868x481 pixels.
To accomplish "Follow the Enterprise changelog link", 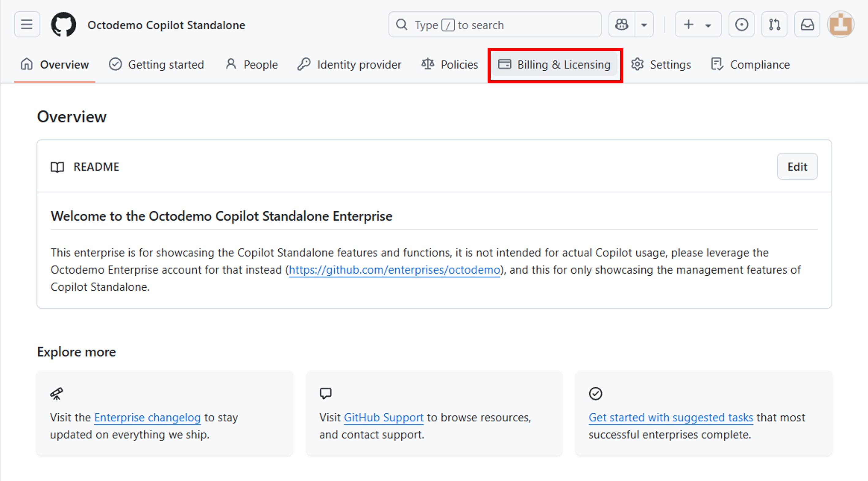I will point(147,418).
